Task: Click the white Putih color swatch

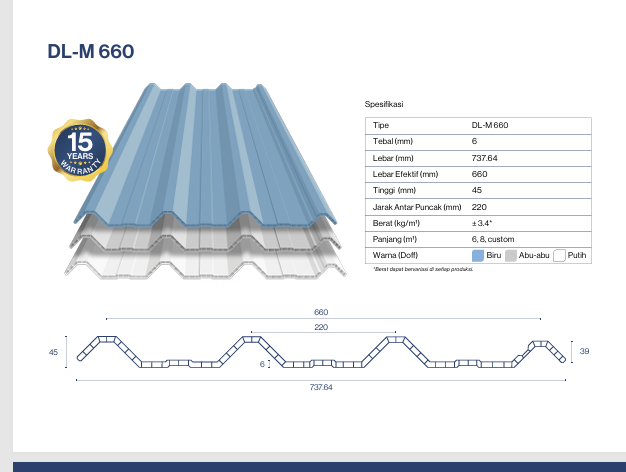Action: pos(559,256)
